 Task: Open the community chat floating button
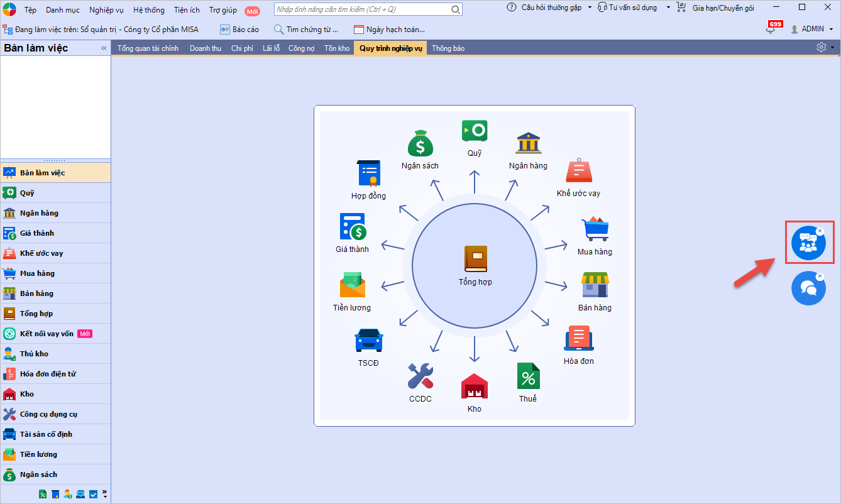tap(808, 243)
